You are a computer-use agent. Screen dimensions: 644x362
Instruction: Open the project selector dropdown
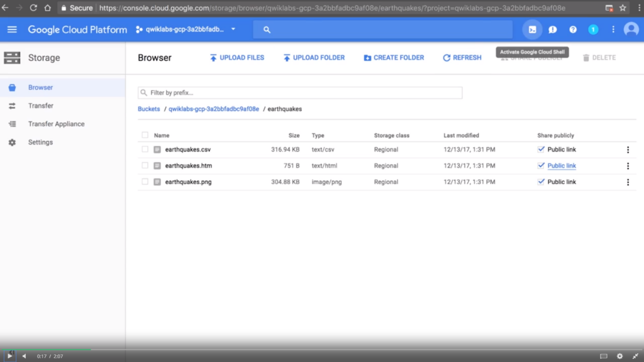[186, 30]
